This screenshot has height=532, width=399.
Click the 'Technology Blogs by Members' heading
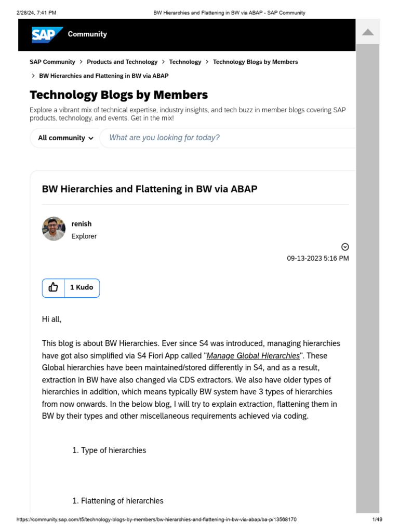pos(119,95)
